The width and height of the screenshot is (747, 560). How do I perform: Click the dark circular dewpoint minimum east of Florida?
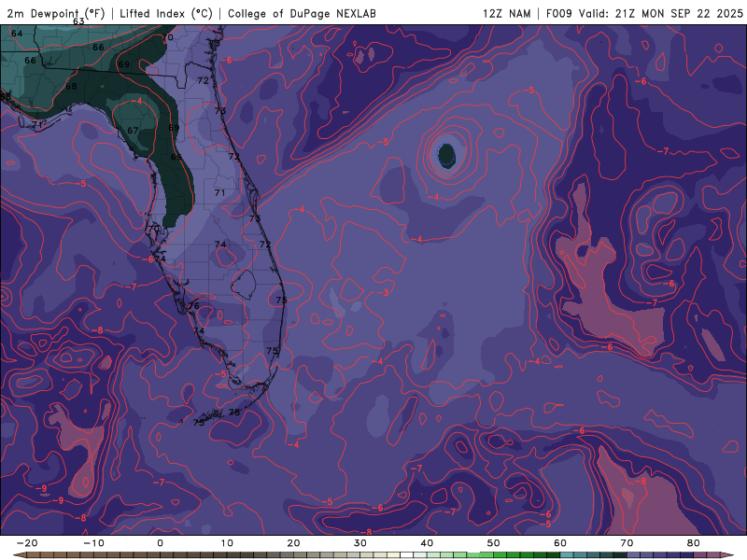[x=446, y=155]
